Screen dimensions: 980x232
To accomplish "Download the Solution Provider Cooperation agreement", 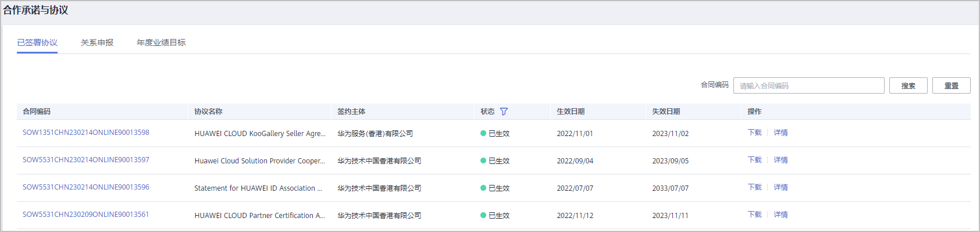I will tap(754, 160).
